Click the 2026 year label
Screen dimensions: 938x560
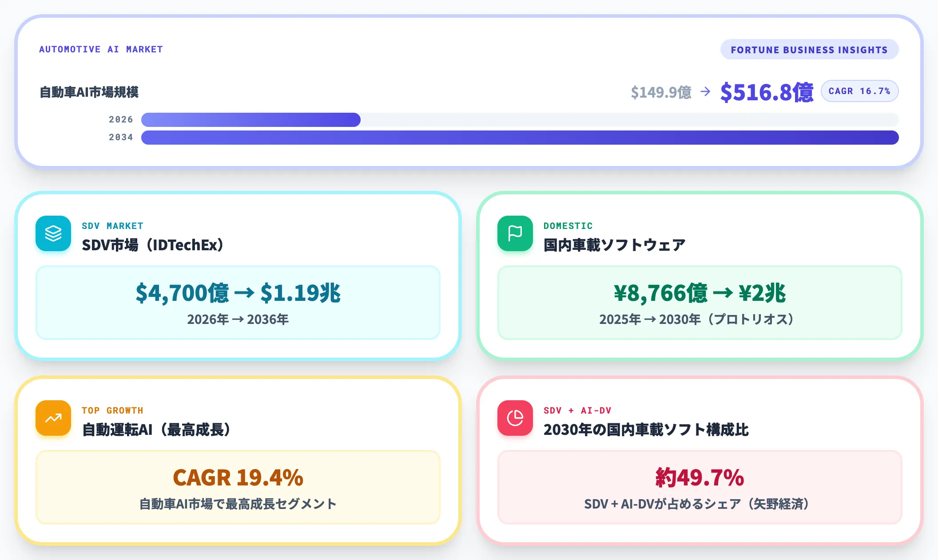[x=121, y=119]
